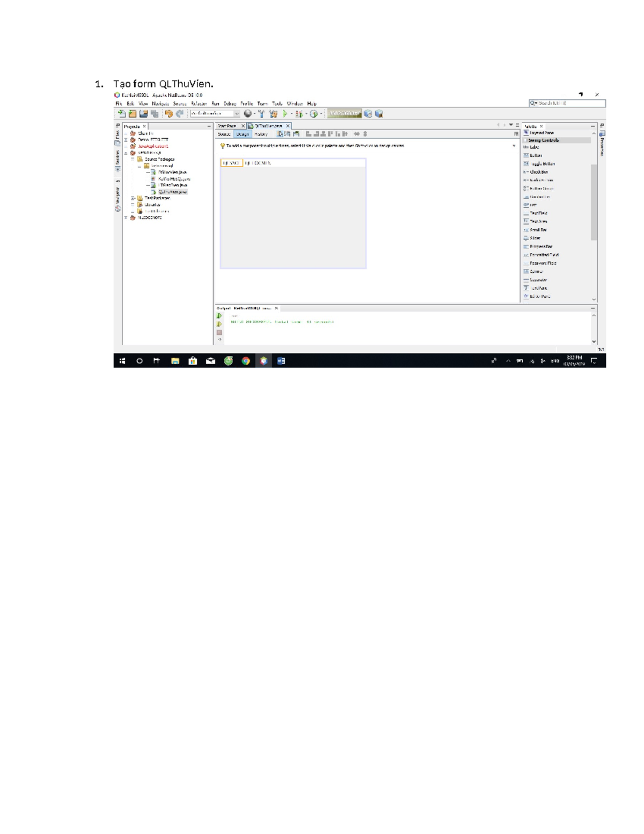The width and height of the screenshot is (644, 834).
Task: Open Google Chrome from the taskbar
Action: [246, 361]
